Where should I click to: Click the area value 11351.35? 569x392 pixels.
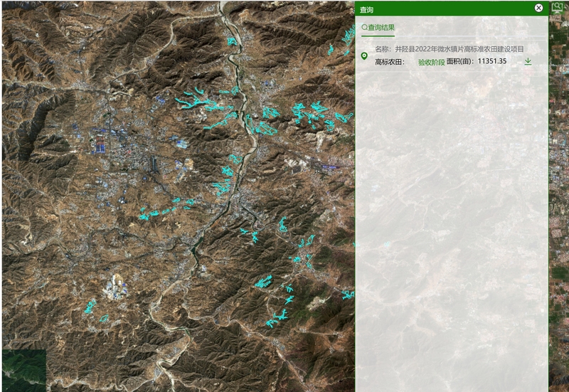491,61
